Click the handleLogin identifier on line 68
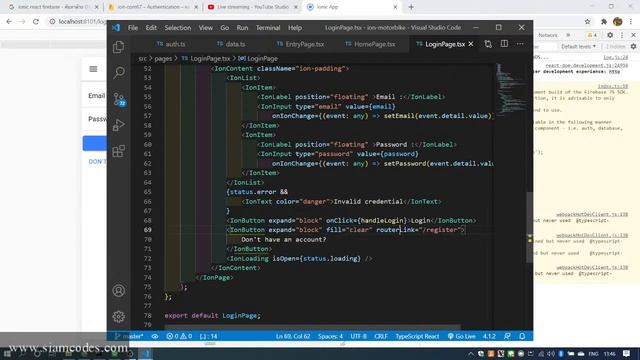Screen dimensions: 640x360 tap(382, 220)
